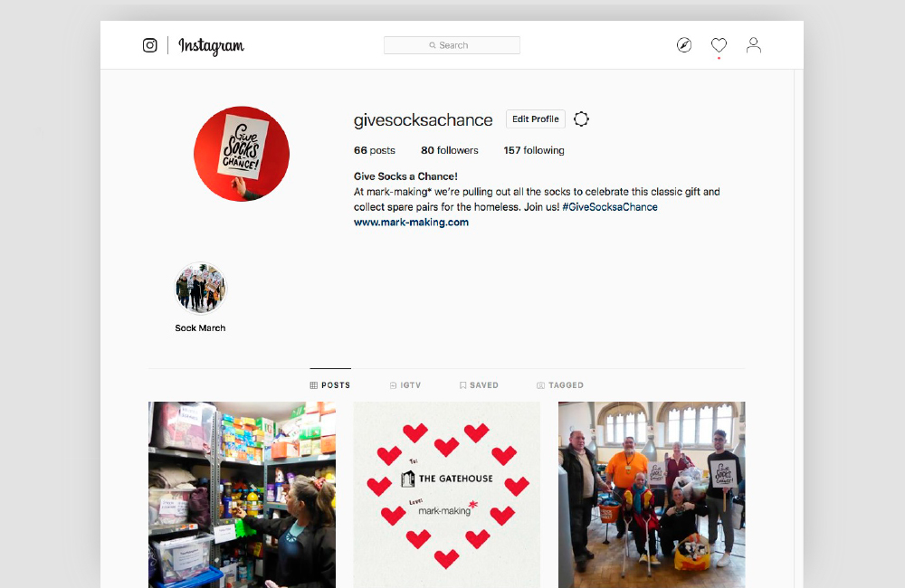This screenshot has width=905, height=588.
Task: Switch to the IGTV tab
Action: click(405, 385)
